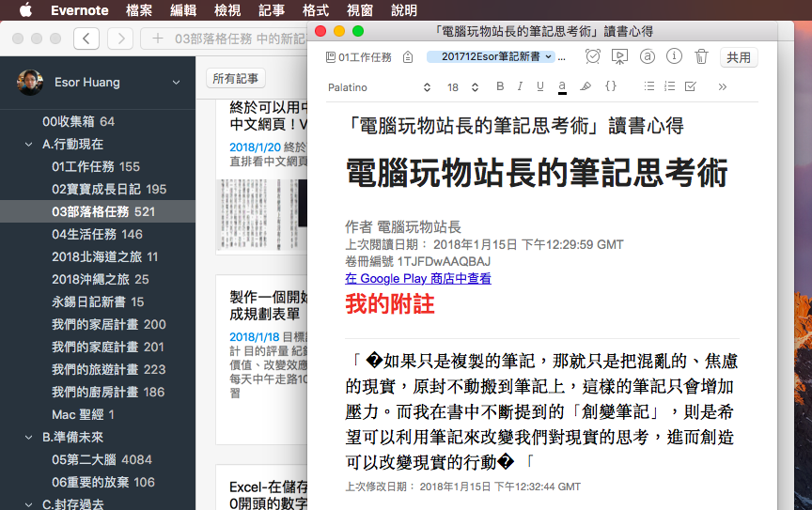The image size is (812, 510).
Task: Click the 01工作任務 notebook selector
Action: (x=358, y=57)
